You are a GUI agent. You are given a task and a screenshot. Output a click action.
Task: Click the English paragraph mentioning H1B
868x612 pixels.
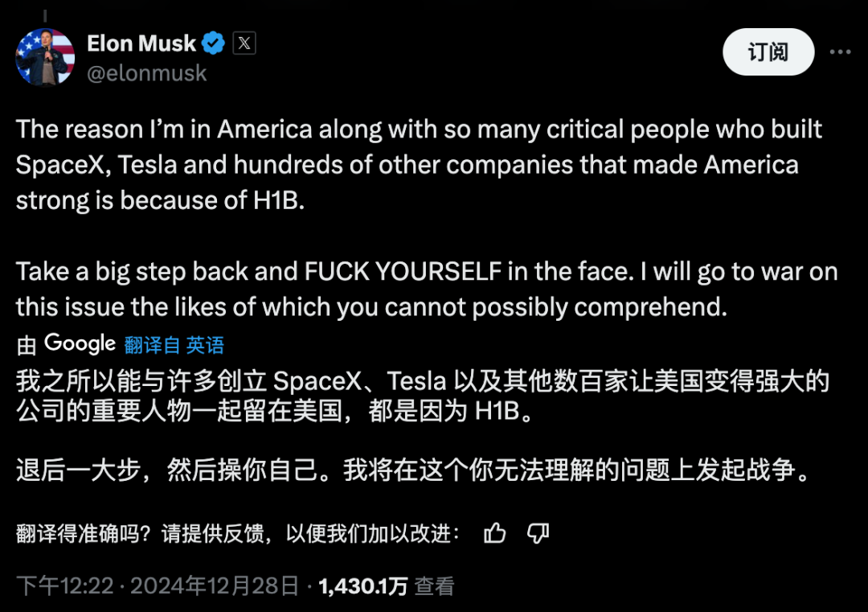pyautogui.click(x=418, y=164)
